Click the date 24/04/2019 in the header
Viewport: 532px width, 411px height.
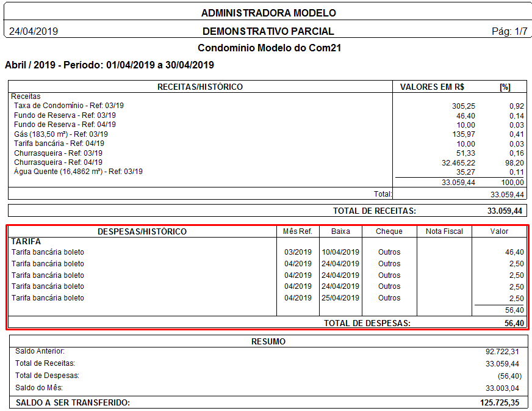(34, 31)
